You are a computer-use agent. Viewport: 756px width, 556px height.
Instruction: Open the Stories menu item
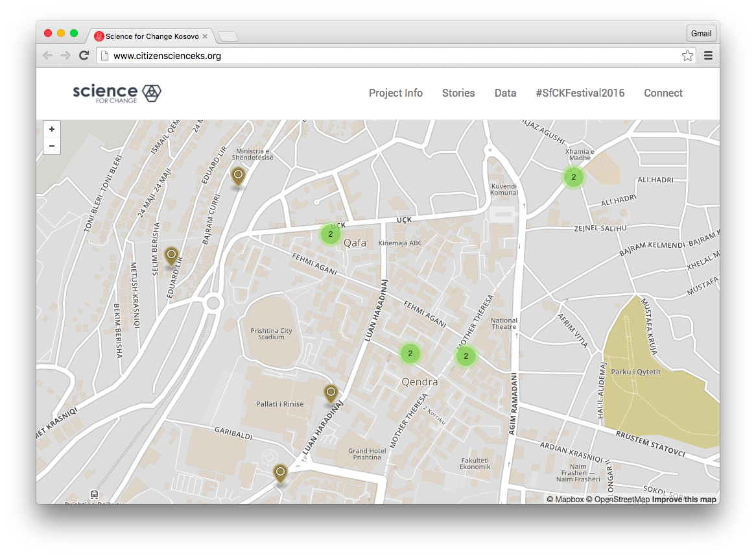click(458, 93)
